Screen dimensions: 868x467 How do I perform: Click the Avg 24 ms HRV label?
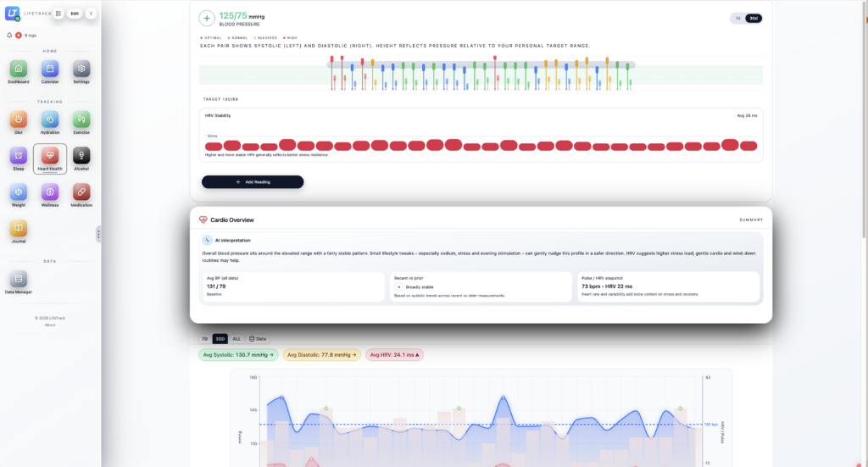[747, 115]
